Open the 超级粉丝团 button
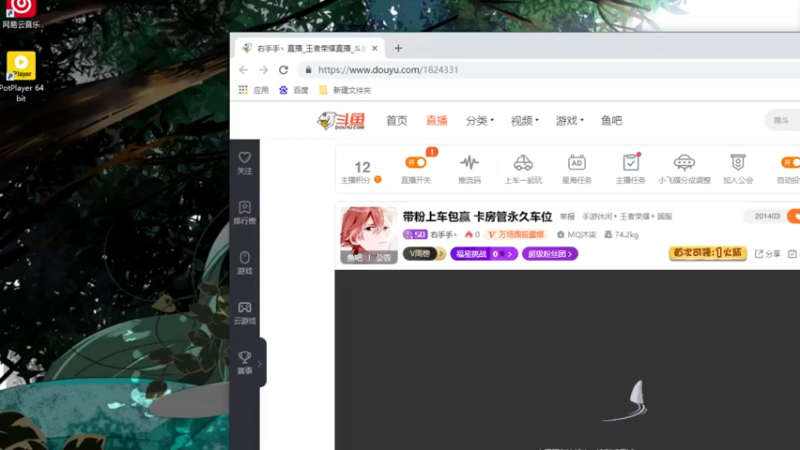 pos(550,254)
